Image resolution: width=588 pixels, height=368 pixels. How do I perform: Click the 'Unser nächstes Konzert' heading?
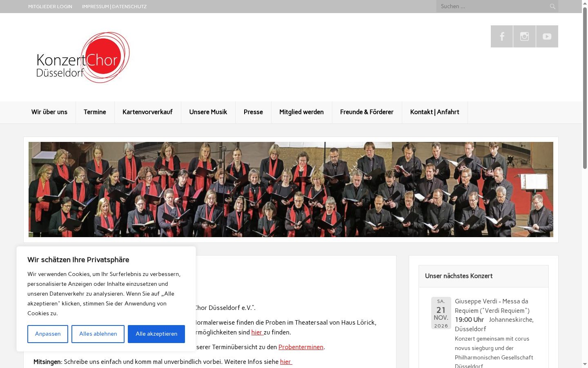tap(459, 276)
